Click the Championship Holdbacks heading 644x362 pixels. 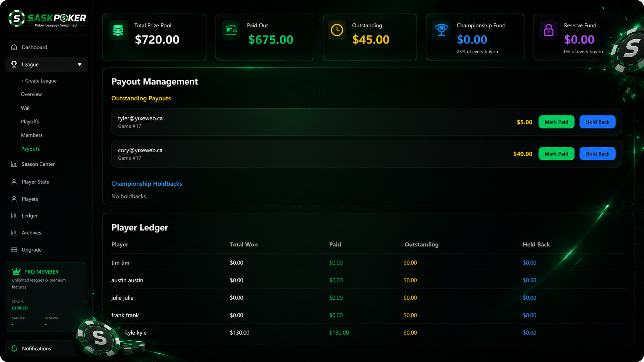tap(147, 184)
